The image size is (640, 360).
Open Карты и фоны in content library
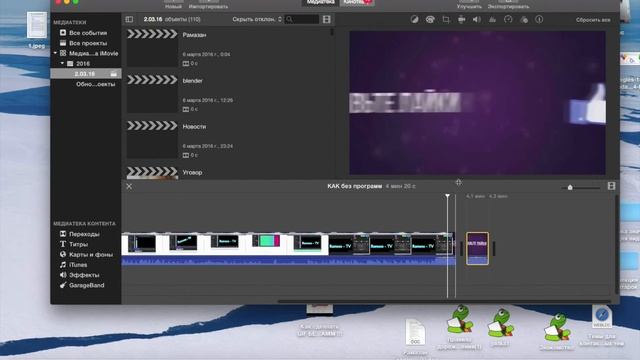pos(91,254)
